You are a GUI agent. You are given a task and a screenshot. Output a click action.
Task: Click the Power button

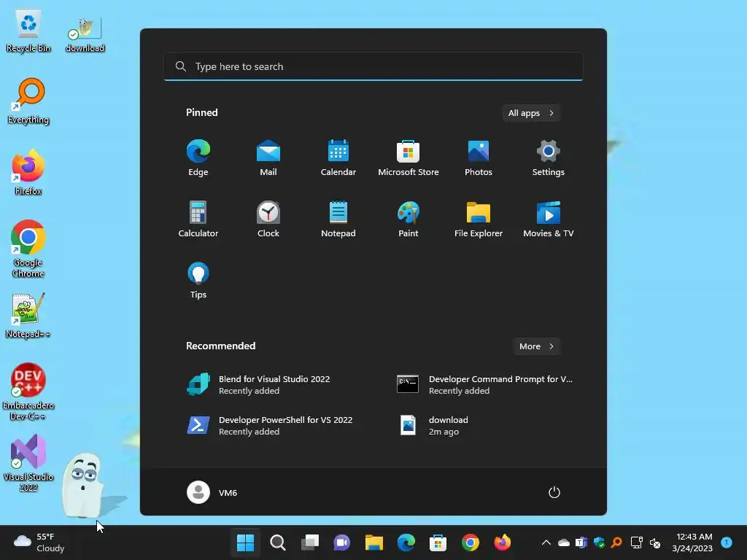pyautogui.click(x=554, y=492)
